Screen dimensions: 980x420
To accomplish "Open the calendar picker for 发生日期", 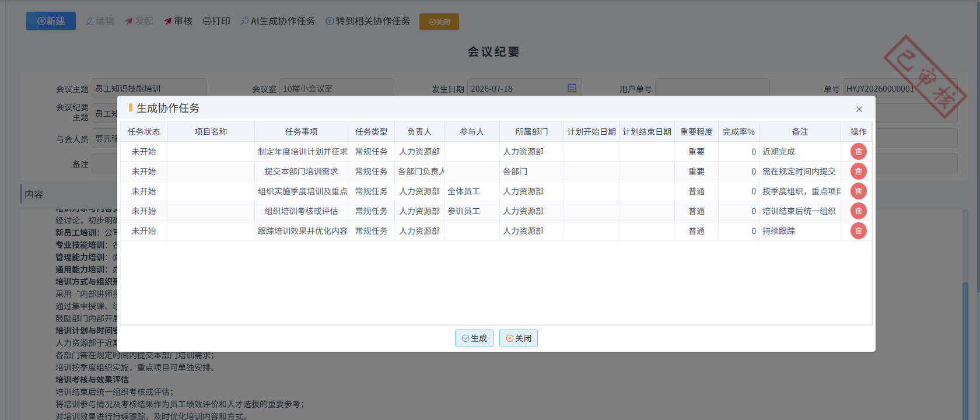I will pyautogui.click(x=572, y=88).
